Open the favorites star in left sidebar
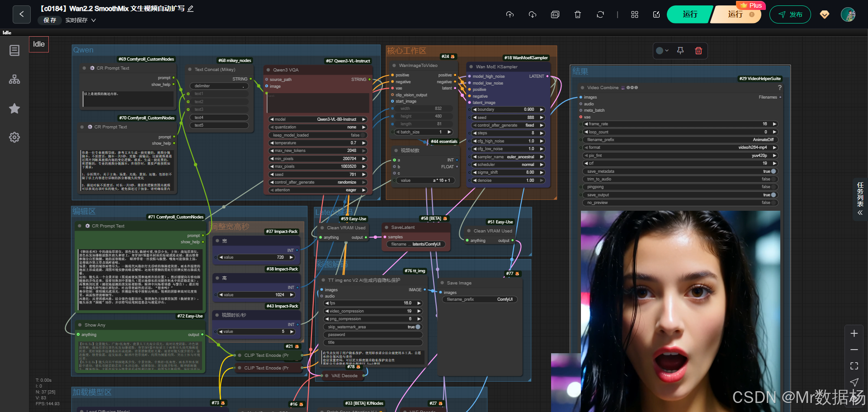This screenshot has height=412, width=868. click(14, 109)
